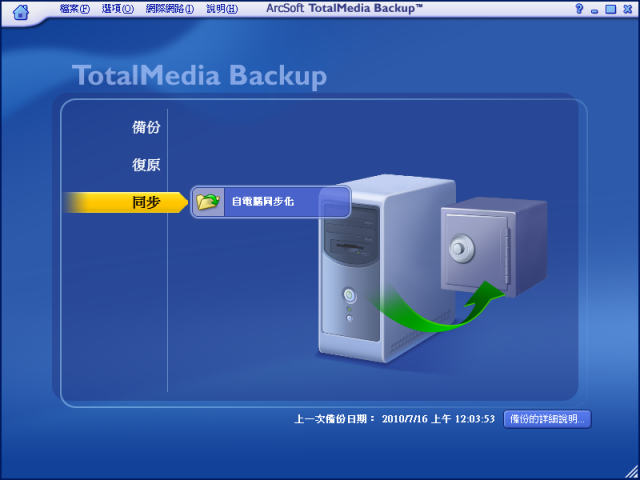Screen dimensions: 640x480
Task: Click the 備份的詳細說明... button
Action: (x=547, y=419)
